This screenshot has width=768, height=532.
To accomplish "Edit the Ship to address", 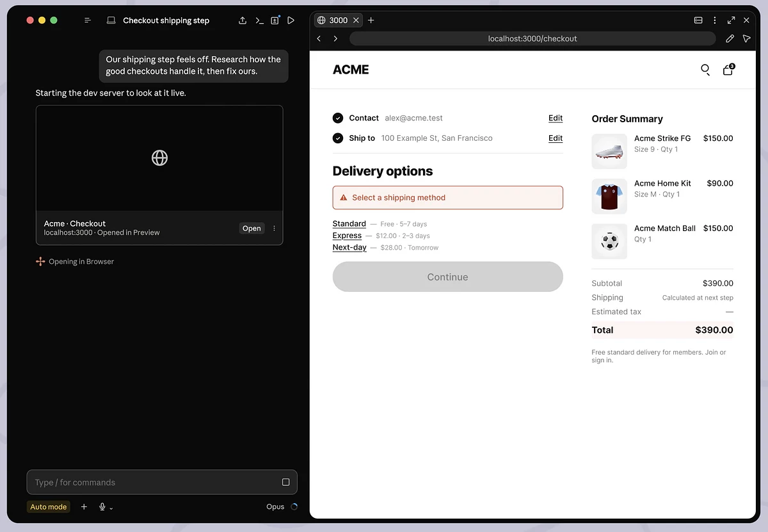I will tap(556, 138).
